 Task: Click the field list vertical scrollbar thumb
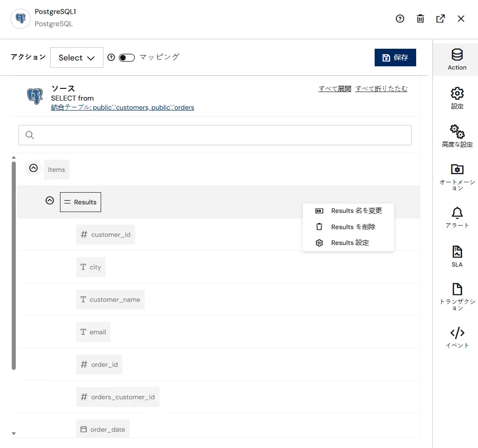[x=14, y=265]
